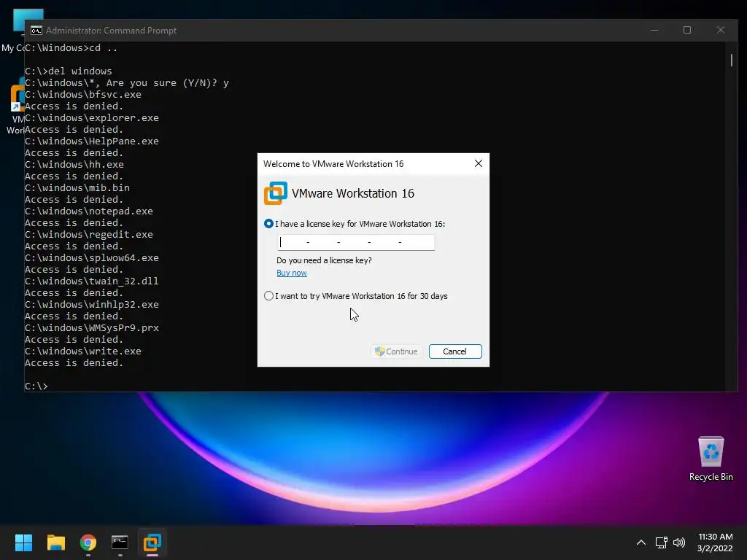This screenshot has width=747, height=560.
Task: Click the C:\windows\bfsvc.exe line
Action: (x=83, y=94)
